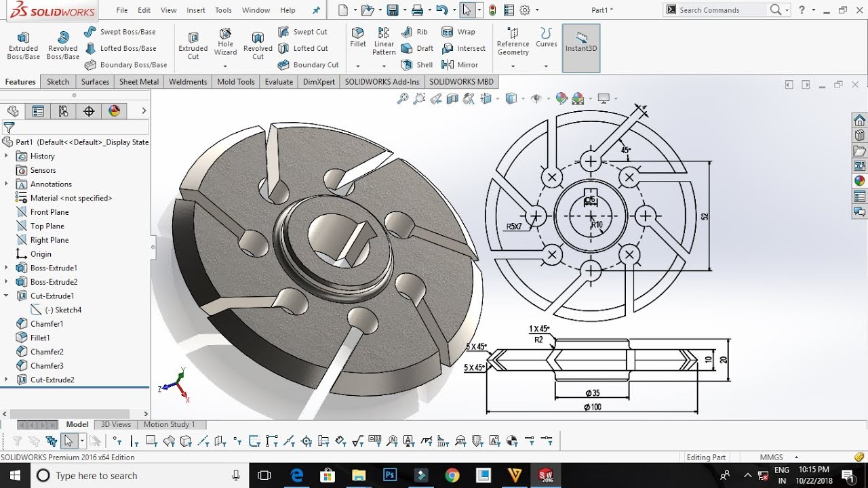Switch to the Sheet Metal tab
Image resolution: width=868 pixels, height=488 pixels.
[139, 82]
